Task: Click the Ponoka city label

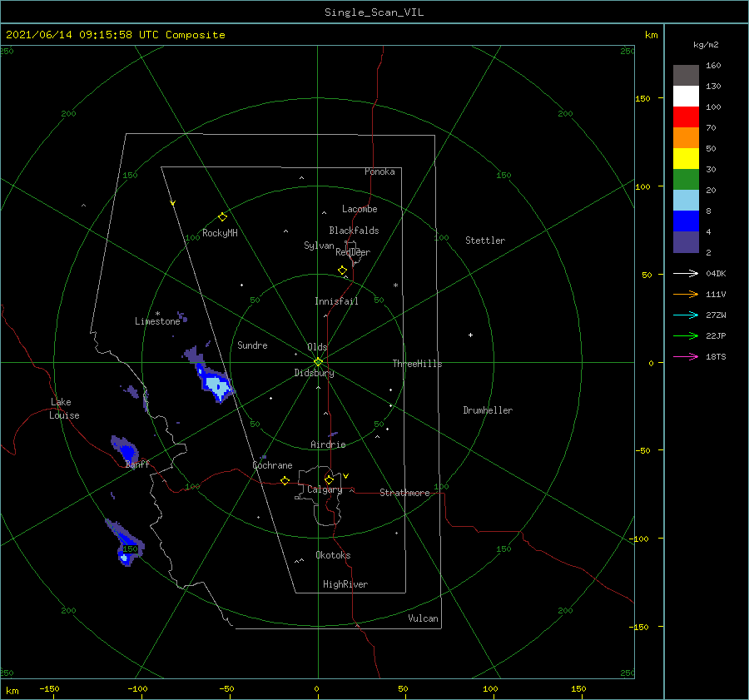Action: (379, 171)
